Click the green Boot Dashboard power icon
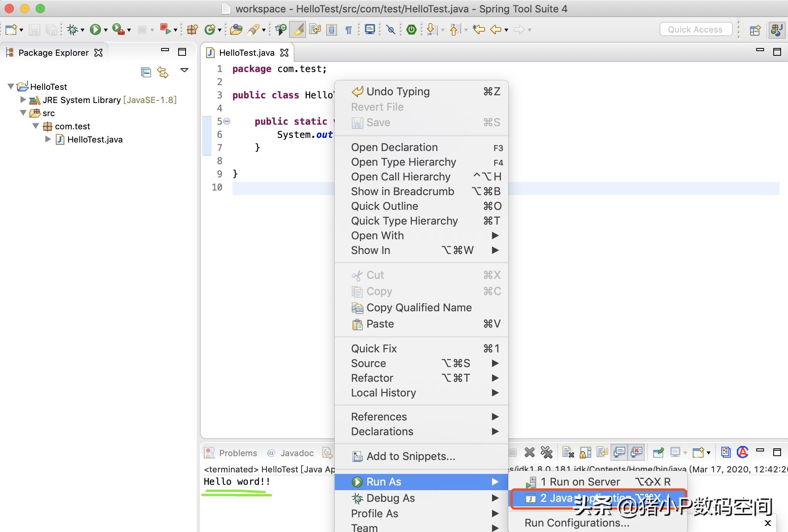The height and width of the screenshot is (532, 788). click(x=411, y=29)
